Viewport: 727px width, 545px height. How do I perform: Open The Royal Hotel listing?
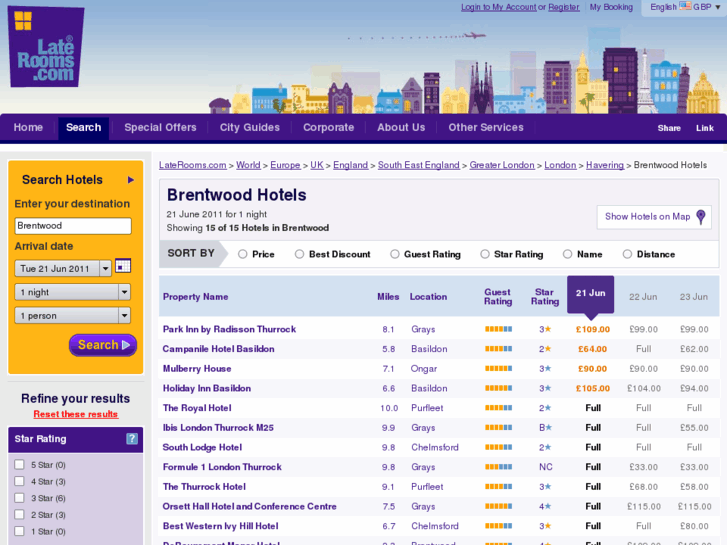tap(197, 408)
